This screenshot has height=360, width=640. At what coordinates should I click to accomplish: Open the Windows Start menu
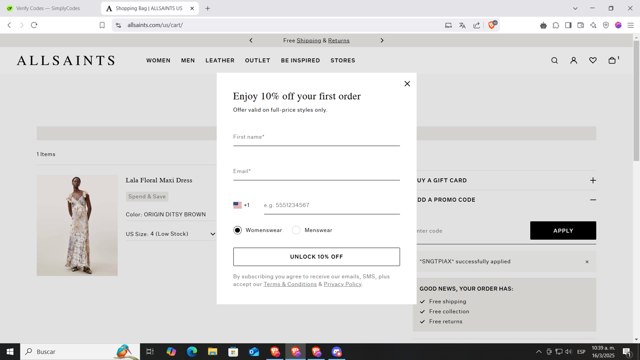(10, 351)
